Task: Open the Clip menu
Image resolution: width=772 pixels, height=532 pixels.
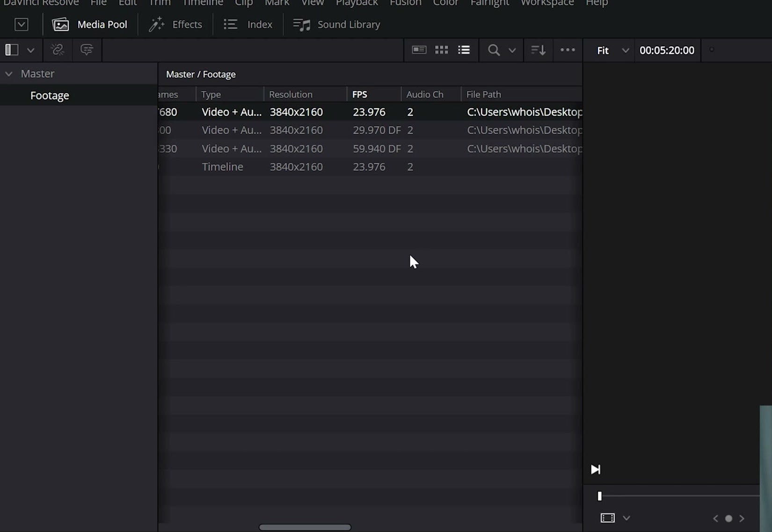Action: (x=244, y=3)
